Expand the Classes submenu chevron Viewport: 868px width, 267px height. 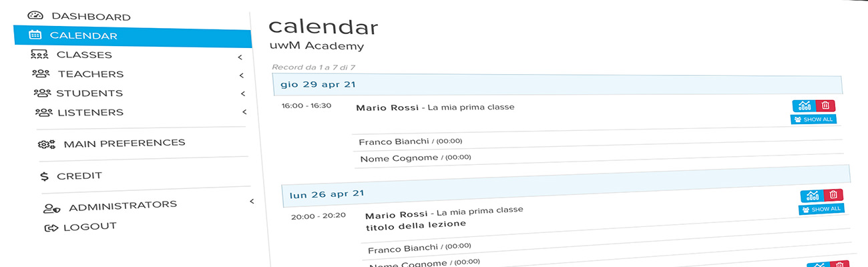click(240, 57)
